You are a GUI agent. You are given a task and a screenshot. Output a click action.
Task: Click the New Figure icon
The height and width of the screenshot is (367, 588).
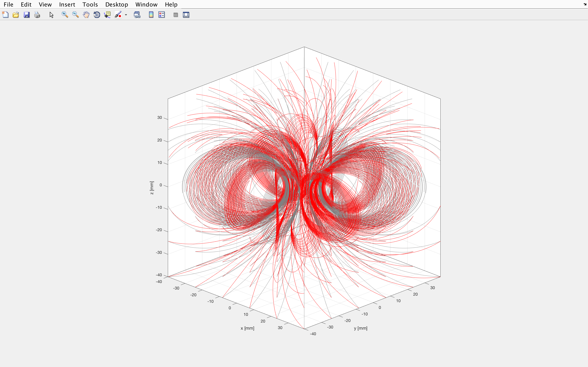(x=5, y=15)
